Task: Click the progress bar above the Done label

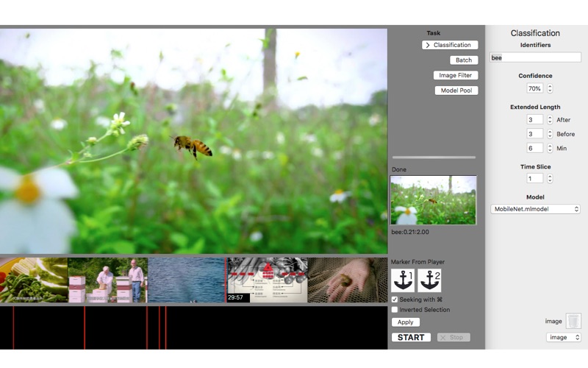Action: click(434, 157)
